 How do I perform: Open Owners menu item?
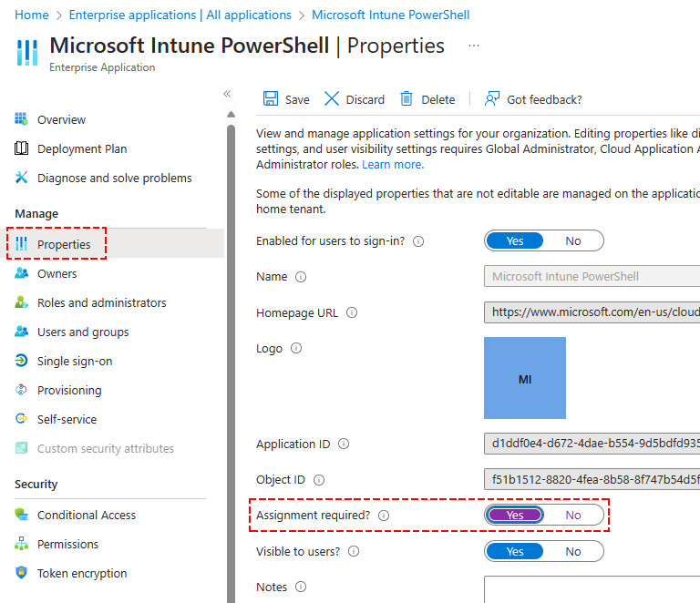click(57, 273)
